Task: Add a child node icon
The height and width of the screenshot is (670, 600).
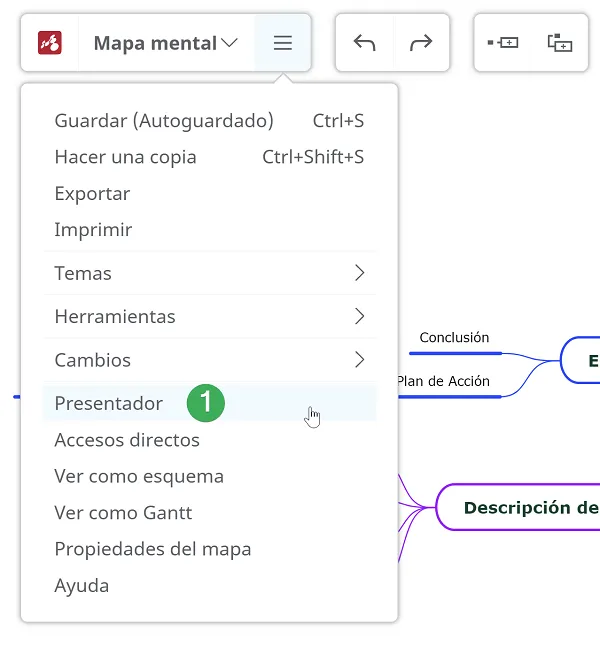Action: (x=560, y=43)
